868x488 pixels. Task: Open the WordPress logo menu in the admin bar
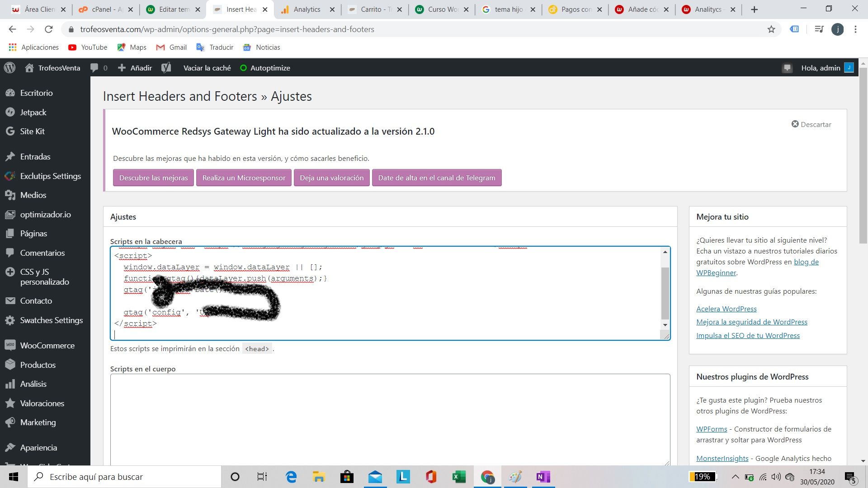[10, 68]
